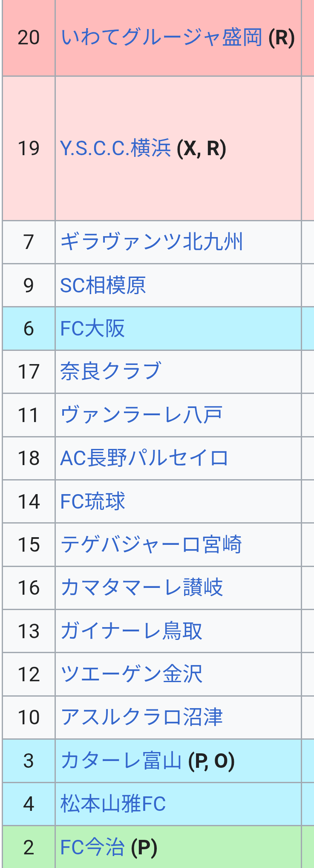Image resolution: width=314 pixels, height=868 pixels.
Task: Open the ガイナーレ鳥取 link
Action: (x=131, y=631)
